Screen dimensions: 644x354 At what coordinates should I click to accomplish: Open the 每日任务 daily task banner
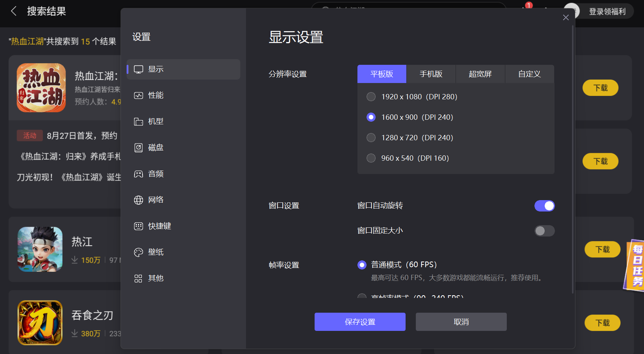634,265
